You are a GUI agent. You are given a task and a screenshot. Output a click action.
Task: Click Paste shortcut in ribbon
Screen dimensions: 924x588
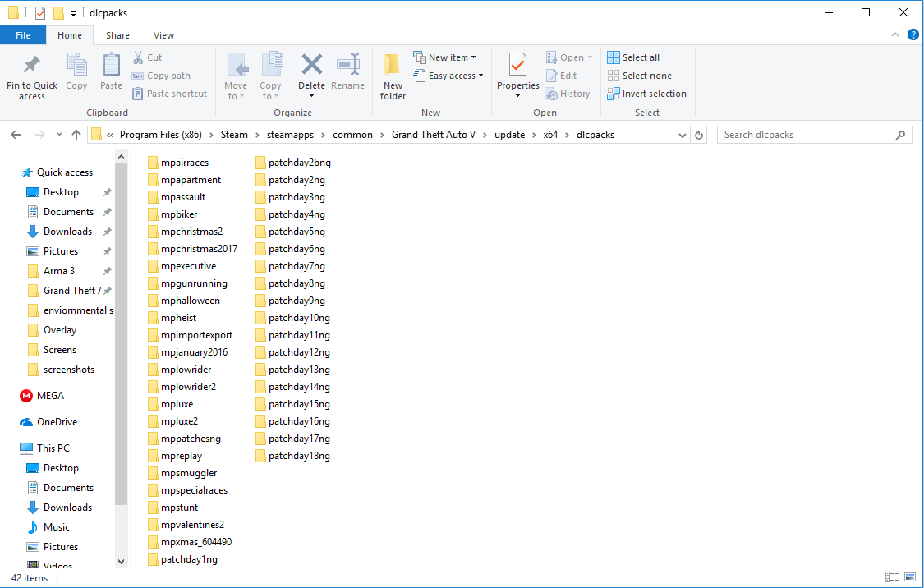[169, 94]
